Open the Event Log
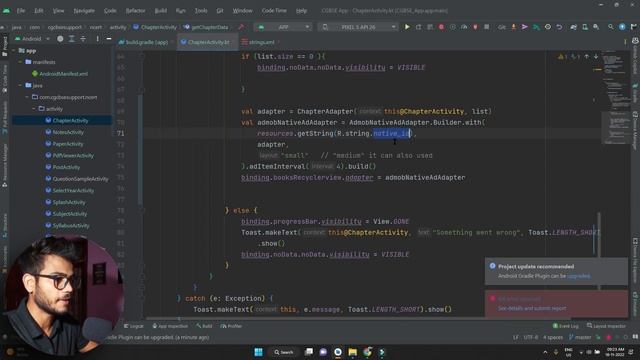Viewport: 640px width, 360px height. tap(566, 326)
